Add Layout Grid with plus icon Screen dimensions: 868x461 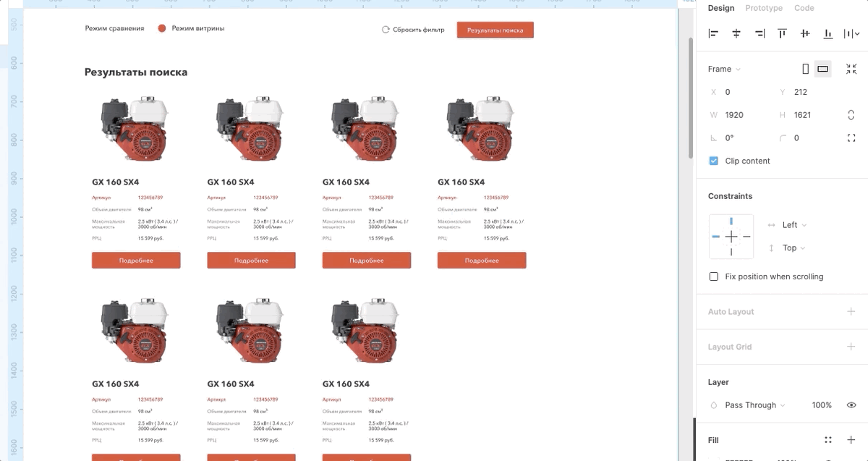851,347
